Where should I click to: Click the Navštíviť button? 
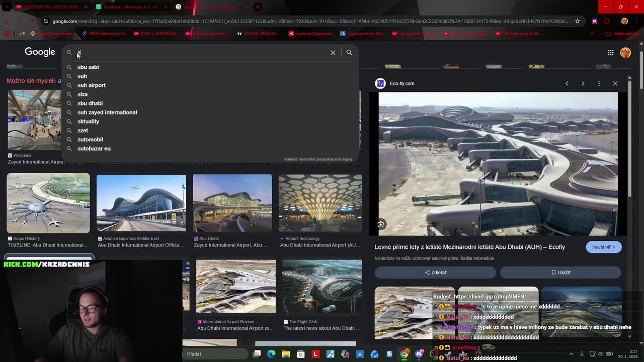(604, 247)
